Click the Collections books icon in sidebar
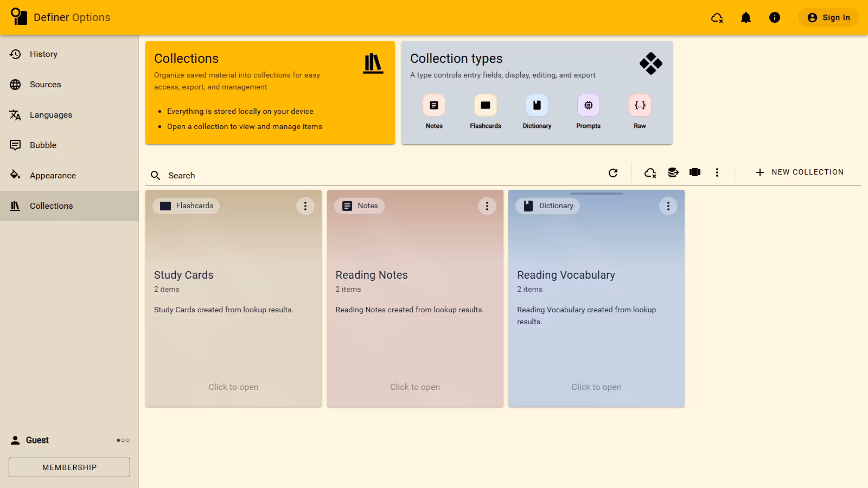This screenshot has width=868, height=488. [15, 206]
